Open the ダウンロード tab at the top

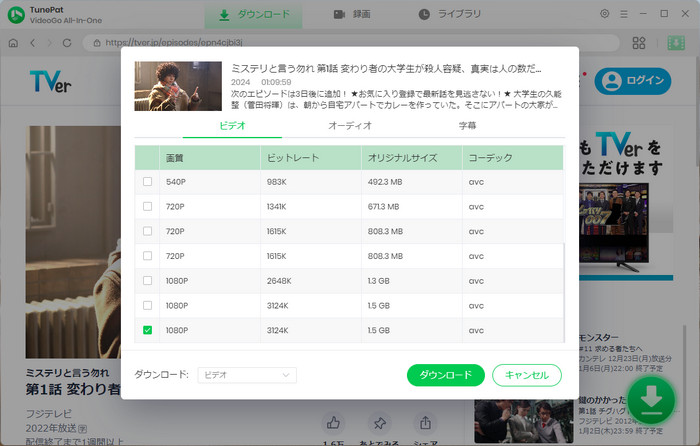[254, 15]
